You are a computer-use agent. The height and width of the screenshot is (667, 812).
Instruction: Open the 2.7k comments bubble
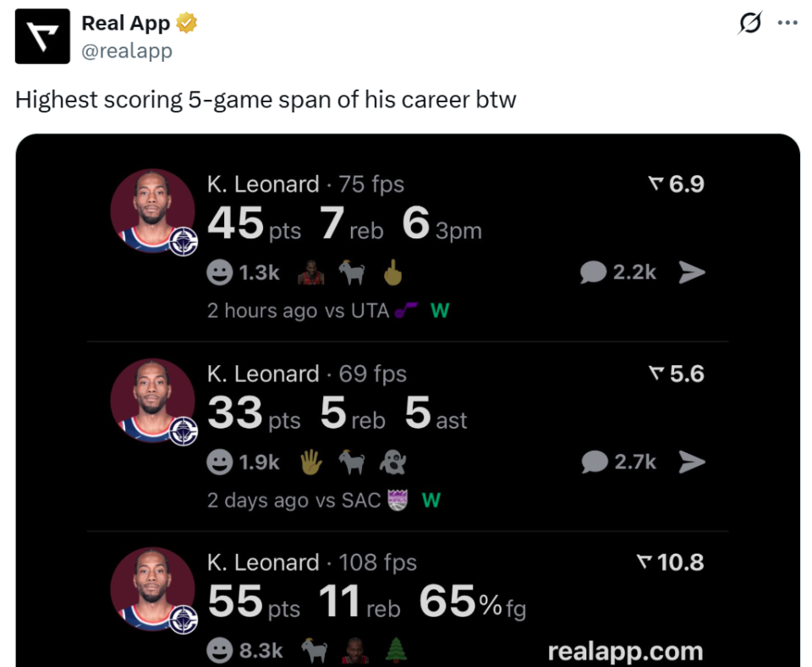[x=595, y=462]
